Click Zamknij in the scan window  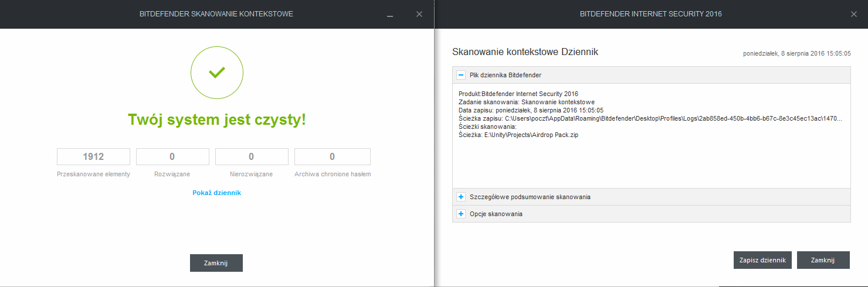(x=216, y=263)
